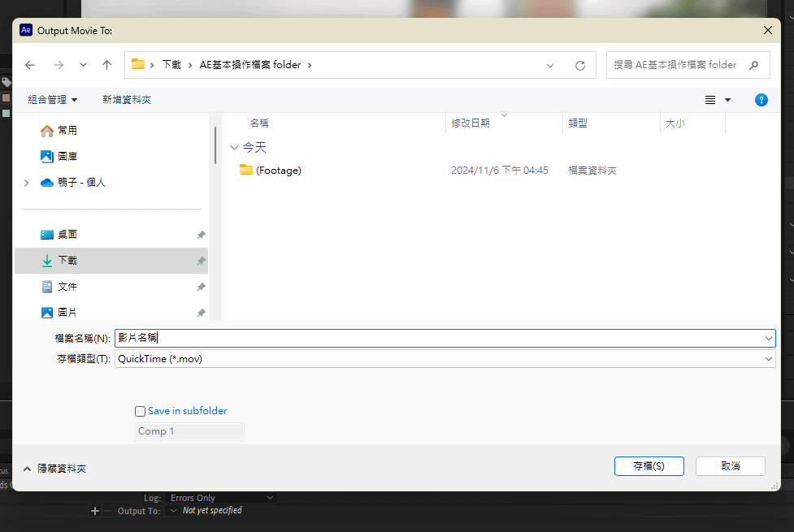Enable Save in subfolder checkbox

[x=141, y=411]
